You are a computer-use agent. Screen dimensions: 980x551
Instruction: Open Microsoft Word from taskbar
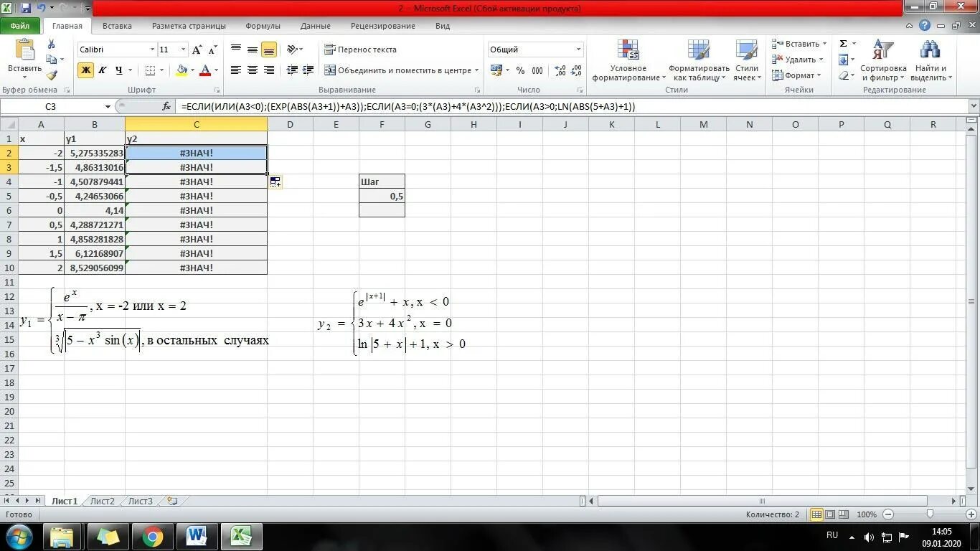197,537
